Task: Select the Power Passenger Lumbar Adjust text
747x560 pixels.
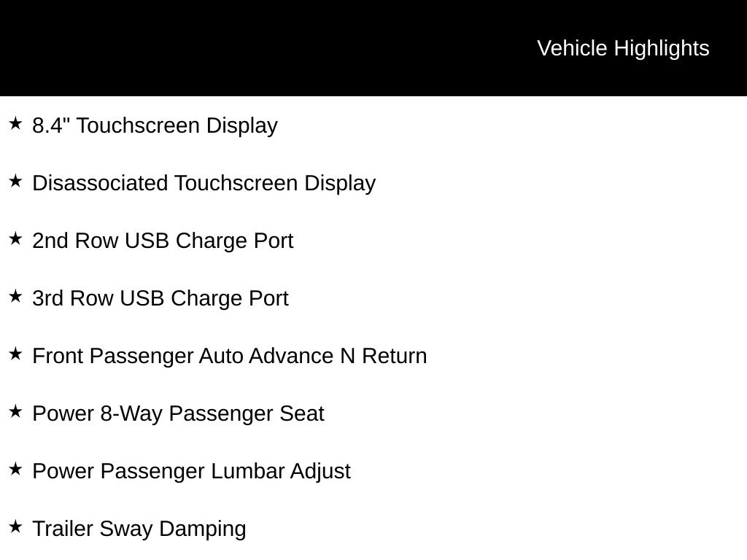Action: tap(192, 472)
